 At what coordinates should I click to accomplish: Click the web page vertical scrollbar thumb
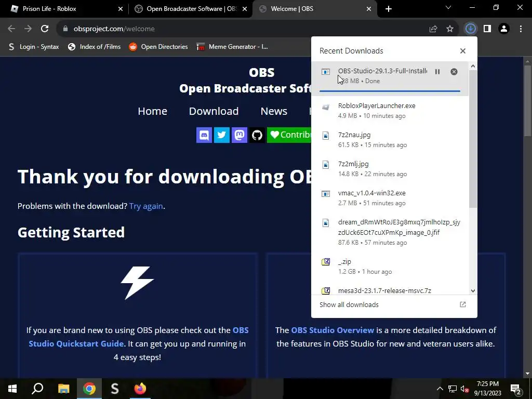[527, 101]
